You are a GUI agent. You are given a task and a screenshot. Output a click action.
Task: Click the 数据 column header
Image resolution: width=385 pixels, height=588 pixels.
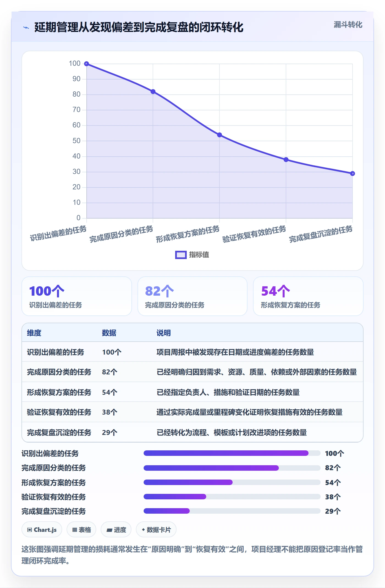(109, 333)
